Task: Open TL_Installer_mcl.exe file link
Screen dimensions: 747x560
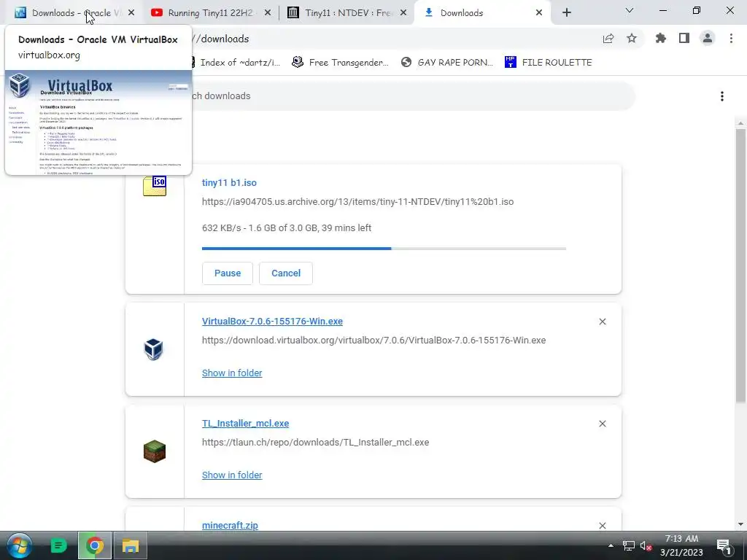Action: point(245,424)
